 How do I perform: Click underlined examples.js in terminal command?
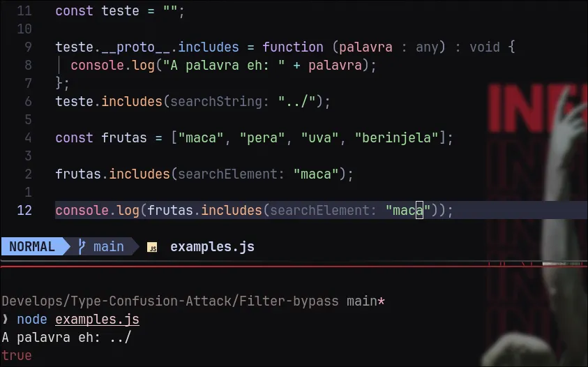click(x=97, y=320)
